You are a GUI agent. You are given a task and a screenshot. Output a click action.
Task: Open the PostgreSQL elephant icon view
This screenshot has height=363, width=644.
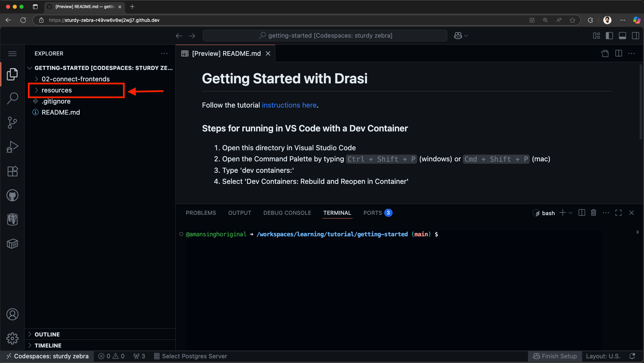click(12, 220)
